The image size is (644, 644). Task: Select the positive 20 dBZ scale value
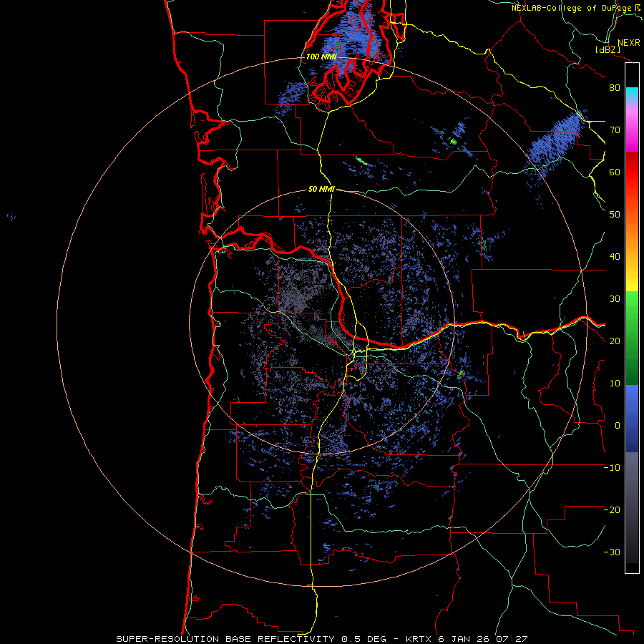tap(615, 341)
